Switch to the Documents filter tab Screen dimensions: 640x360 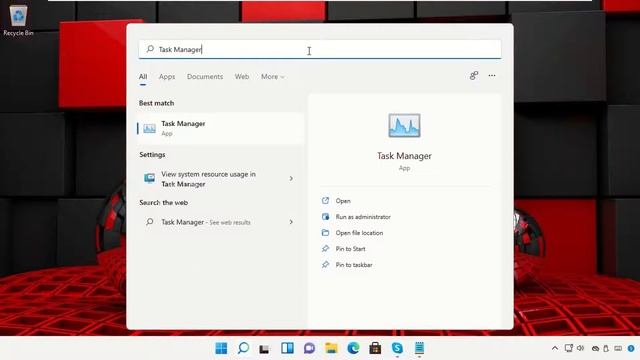(x=205, y=76)
